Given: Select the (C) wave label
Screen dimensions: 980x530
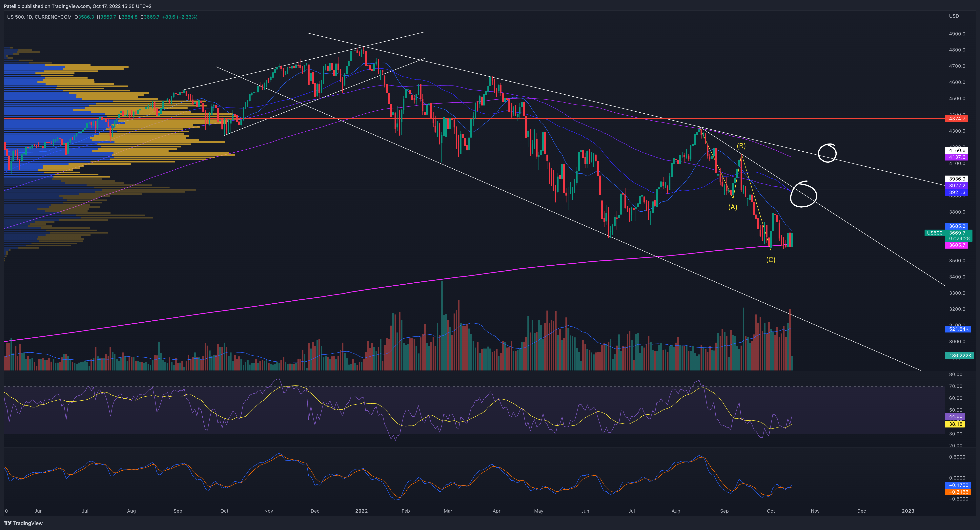Looking at the screenshot, I should coord(770,260).
